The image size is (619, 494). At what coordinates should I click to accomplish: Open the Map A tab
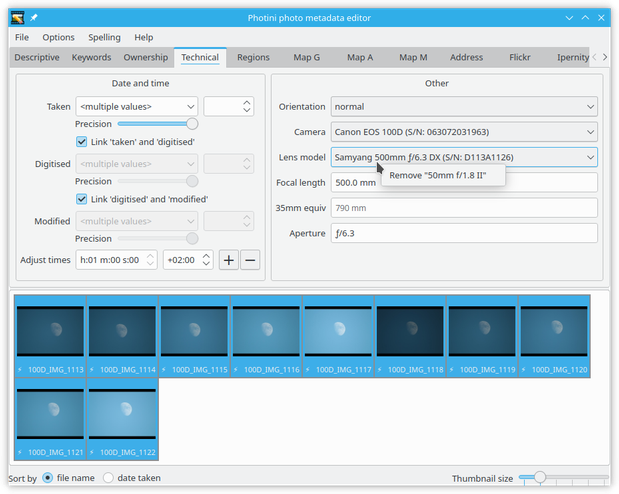click(x=360, y=57)
